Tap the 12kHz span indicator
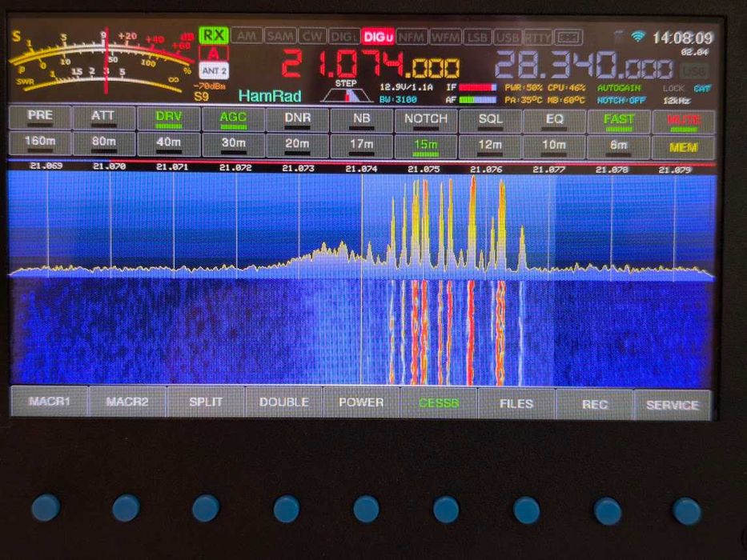747x560 pixels. tap(676, 101)
